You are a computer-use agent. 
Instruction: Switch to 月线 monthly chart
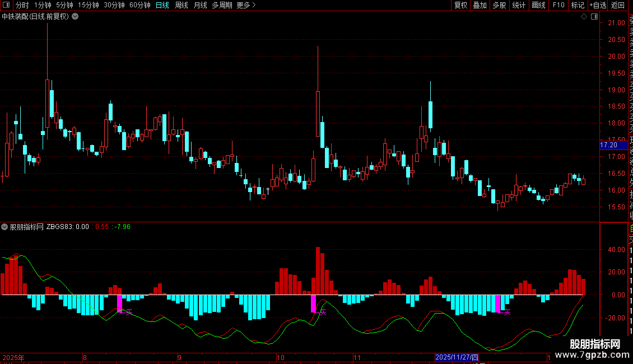[x=200, y=5]
